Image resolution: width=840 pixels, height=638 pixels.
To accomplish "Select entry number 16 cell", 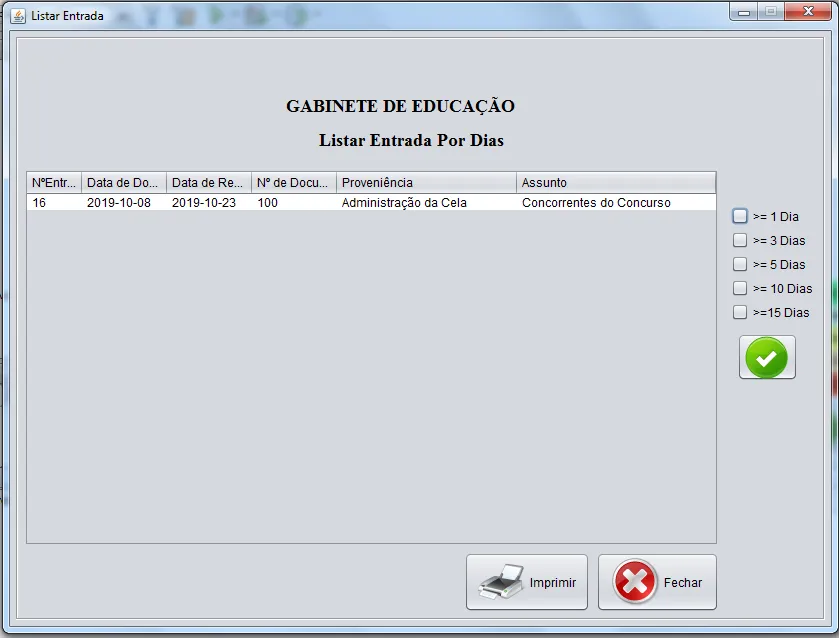I will point(54,202).
